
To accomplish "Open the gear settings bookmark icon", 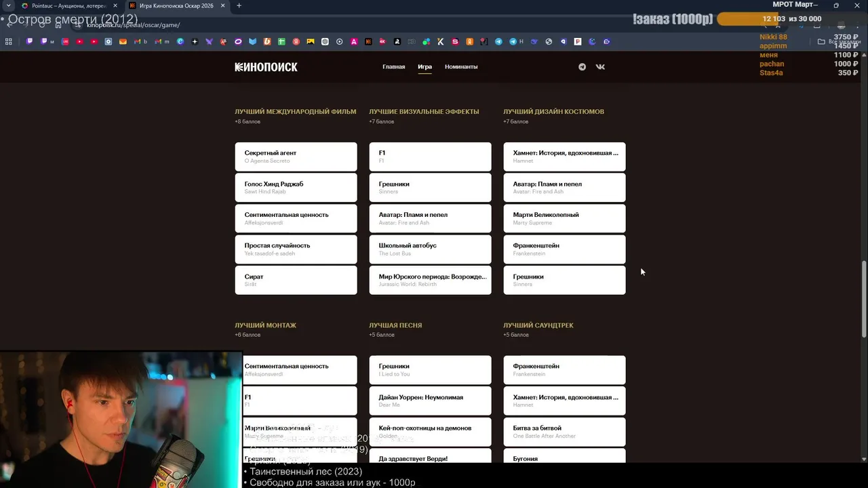I will pos(108,41).
